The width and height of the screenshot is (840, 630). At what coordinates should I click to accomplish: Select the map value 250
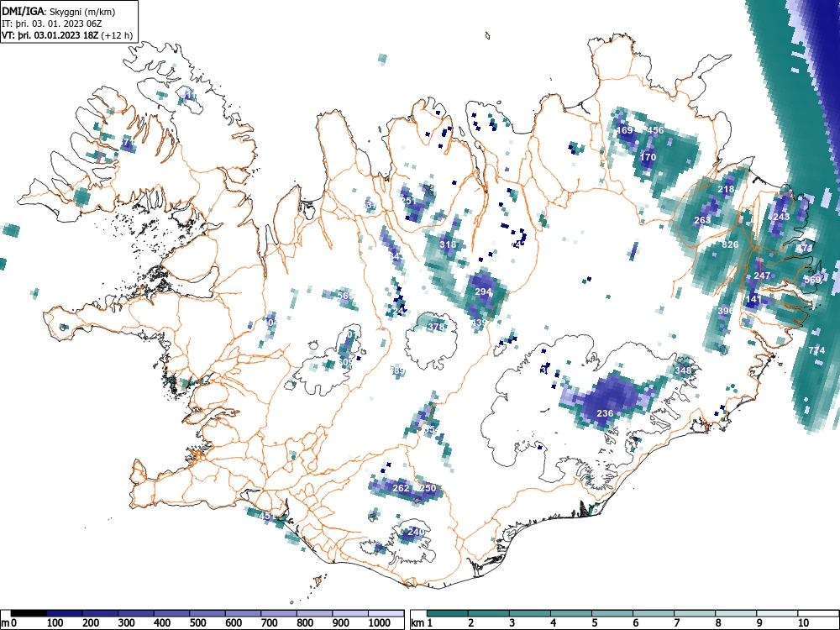click(x=428, y=488)
